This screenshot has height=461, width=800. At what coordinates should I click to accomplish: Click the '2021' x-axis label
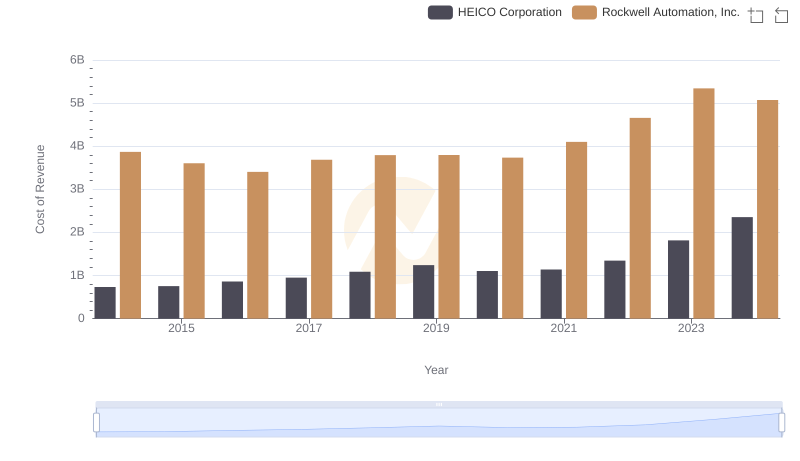[564, 328]
